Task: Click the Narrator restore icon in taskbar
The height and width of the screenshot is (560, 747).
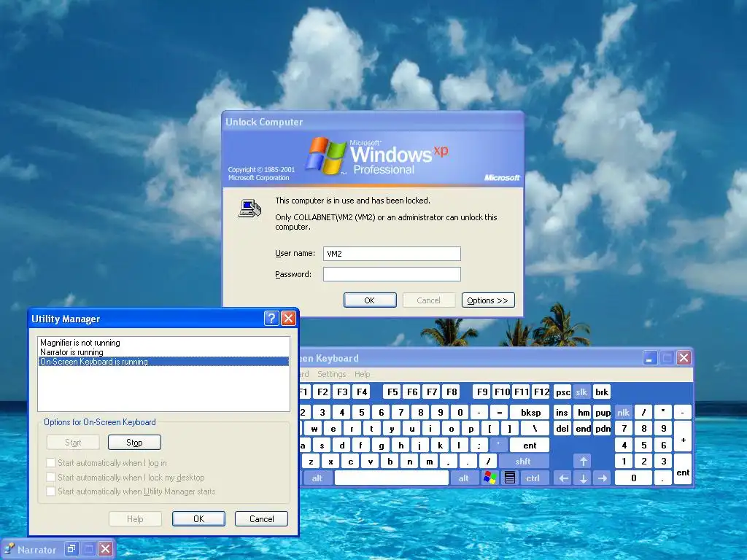Action: coord(71,548)
